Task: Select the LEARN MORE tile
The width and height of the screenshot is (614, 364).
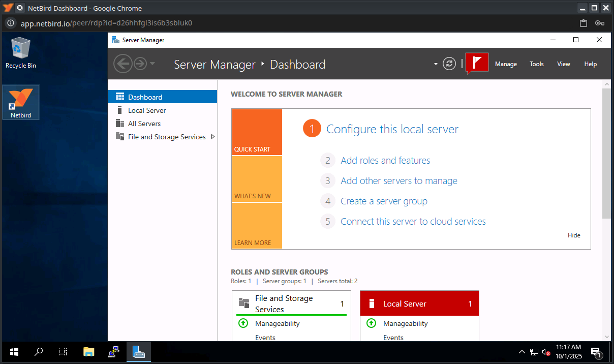Action: [x=257, y=226]
